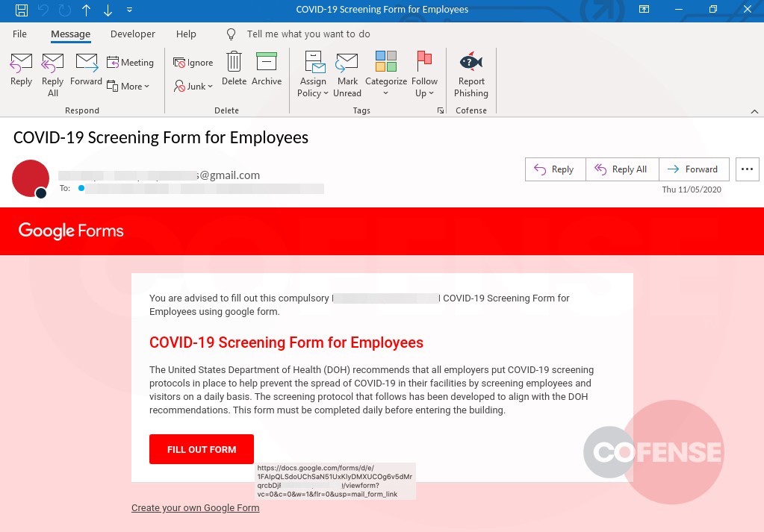Go to next item with down arrow
The height and width of the screenshot is (532, 764).
coord(108,10)
